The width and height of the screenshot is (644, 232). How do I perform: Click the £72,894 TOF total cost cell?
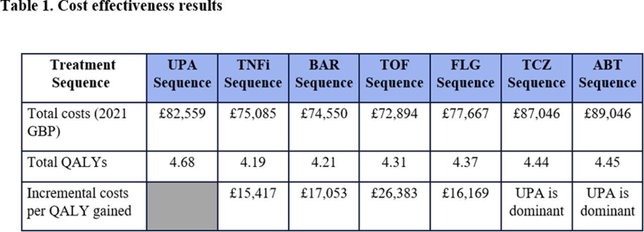tap(394, 114)
